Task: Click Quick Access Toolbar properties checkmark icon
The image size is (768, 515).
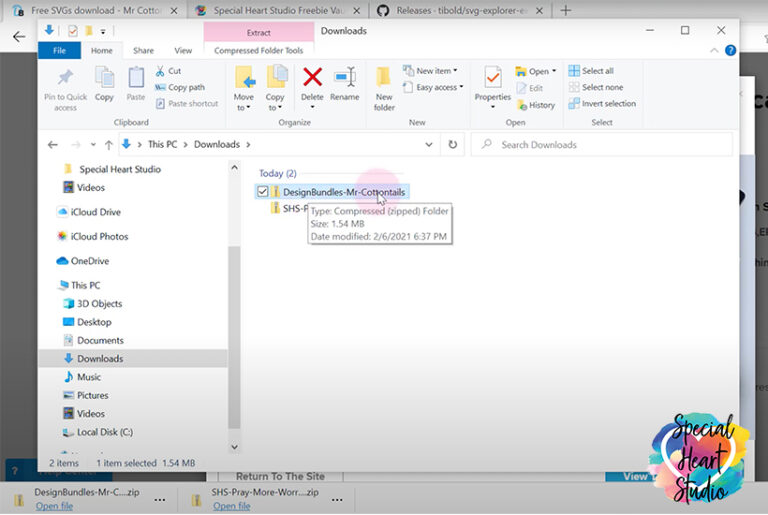Action: point(72,31)
